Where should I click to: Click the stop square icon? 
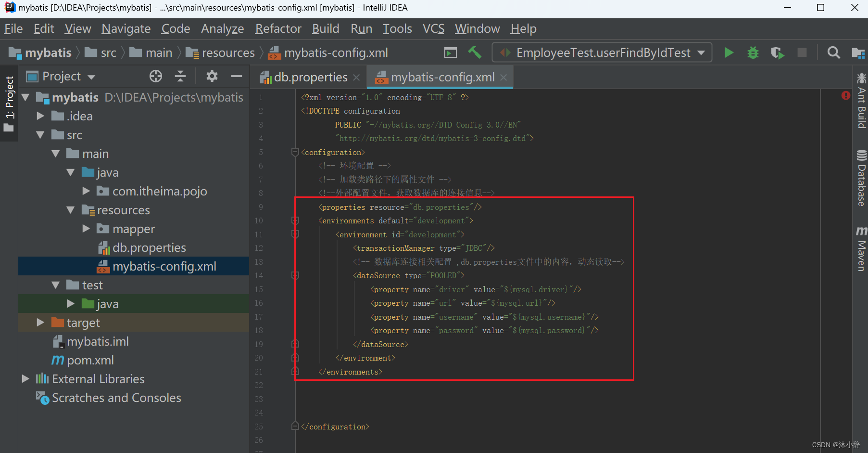coord(802,52)
